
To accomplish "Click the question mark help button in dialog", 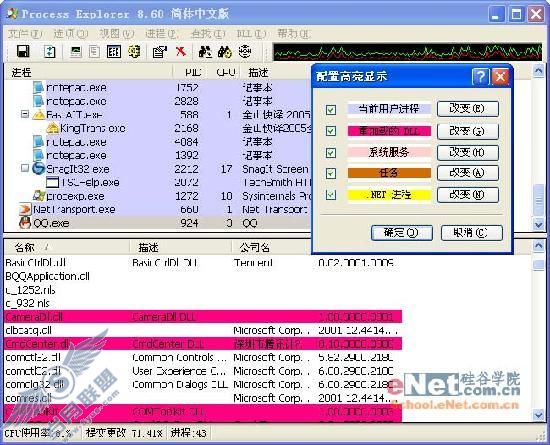I will (x=480, y=76).
